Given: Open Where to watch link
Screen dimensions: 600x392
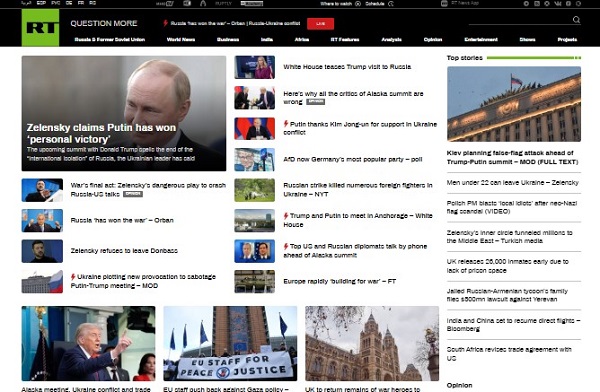Looking at the screenshot, I should click(340, 3).
